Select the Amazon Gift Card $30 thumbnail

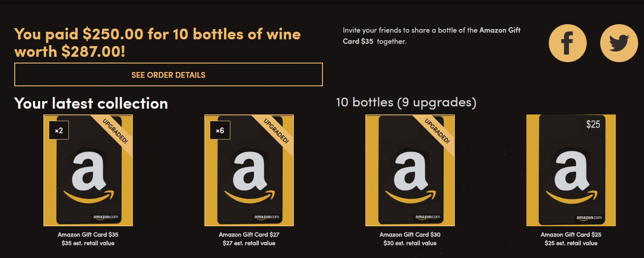[410, 170]
